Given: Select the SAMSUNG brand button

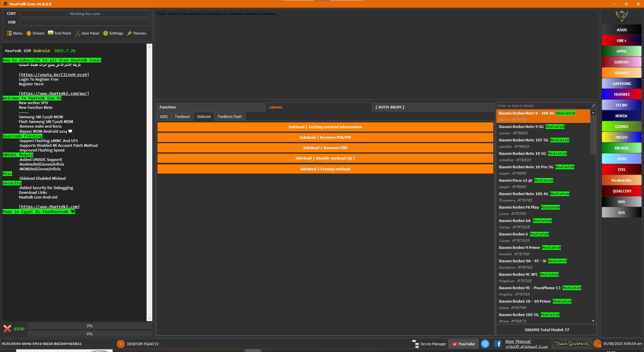Looking at the screenshot, I should (x=622, y=83).
